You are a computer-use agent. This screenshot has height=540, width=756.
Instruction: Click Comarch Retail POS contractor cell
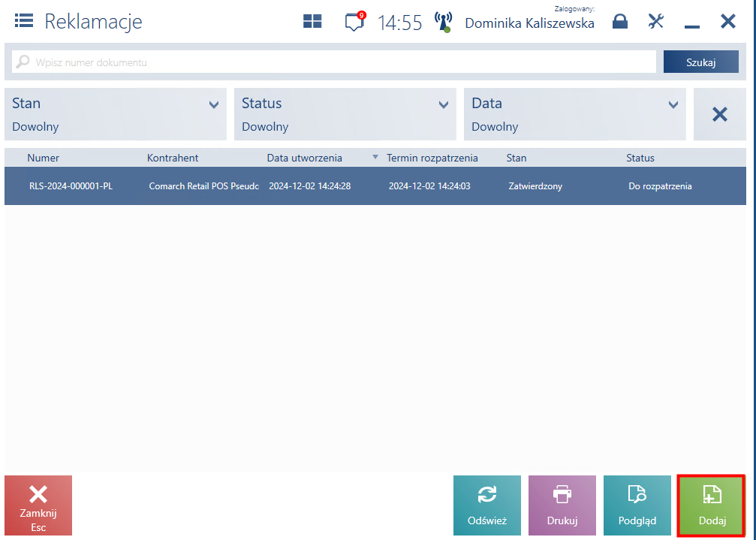[x=204, y=186]
